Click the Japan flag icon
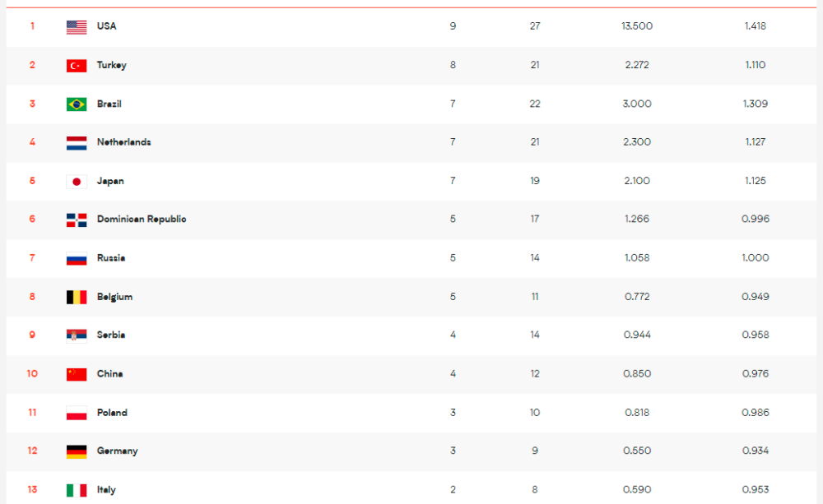This screenshot has width=823, height=504. click(77, 182)
